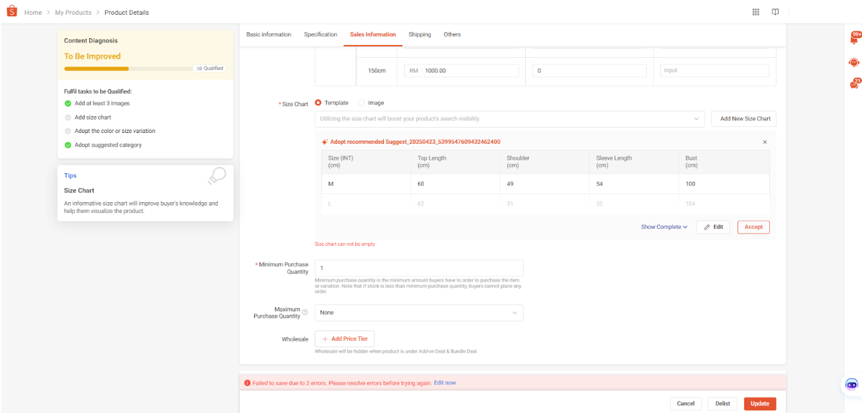The image size is (868, 413).
Task: Follow the Edit now error link
Action: [x=444, y=383]
